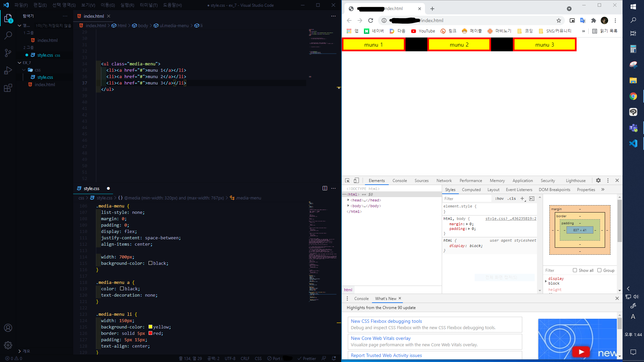Expand the head element node
Image resolution: width=644 pixels, height=362 pixels.
pyautogui.click(x=348, y=200)
